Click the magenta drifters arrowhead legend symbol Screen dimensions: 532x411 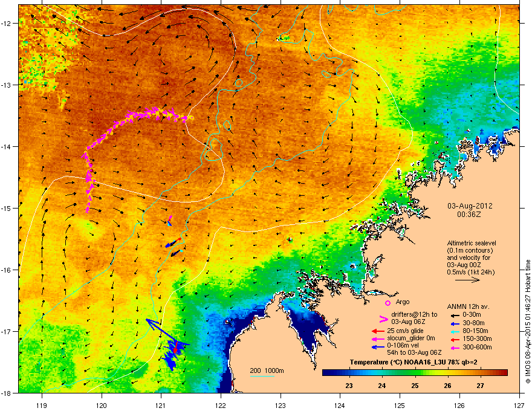tap(383, 319)
